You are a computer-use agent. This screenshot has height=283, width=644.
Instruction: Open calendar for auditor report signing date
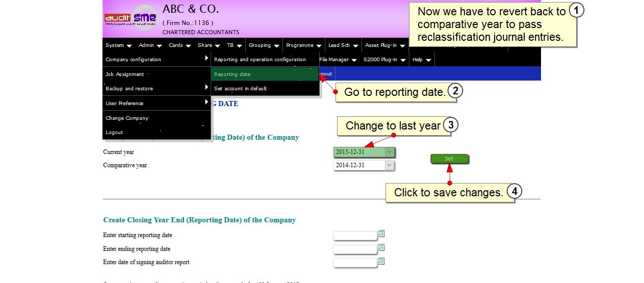pos(381,261)
